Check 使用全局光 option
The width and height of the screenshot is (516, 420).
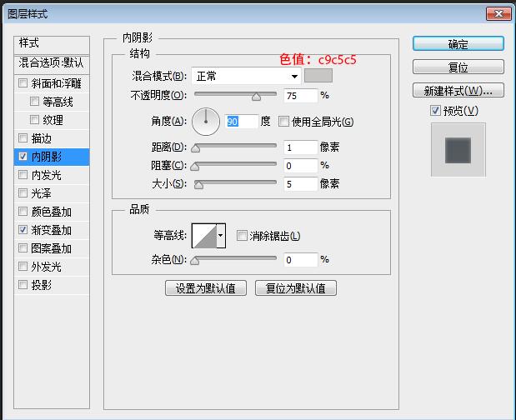283,122
